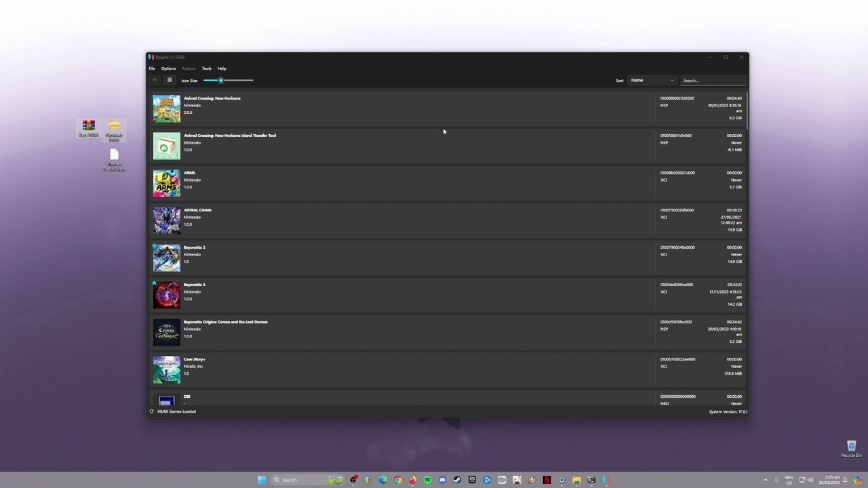Screen dimensions: 868x488
Task: Click play time '00:29:23' for ASTRAL CHAIN
Action: pos(734,210)
